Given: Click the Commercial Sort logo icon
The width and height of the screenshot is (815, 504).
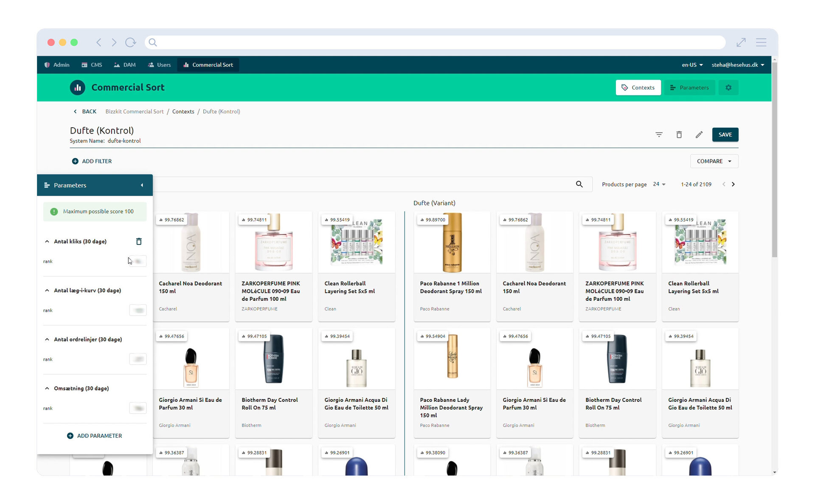Looking at the screenshot, I should click(x=78, y=87).
